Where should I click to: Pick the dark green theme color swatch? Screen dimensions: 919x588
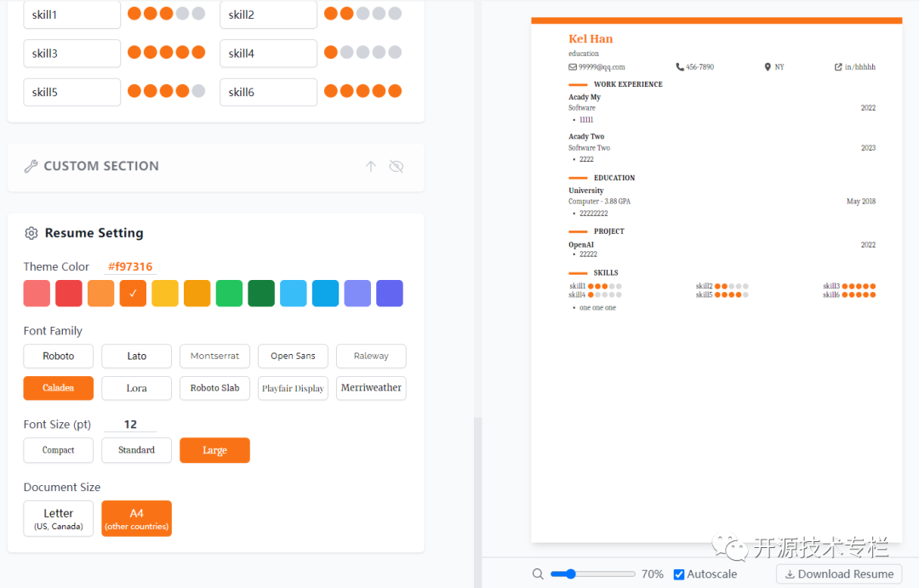pyautogui.click(x=261, y=293)
